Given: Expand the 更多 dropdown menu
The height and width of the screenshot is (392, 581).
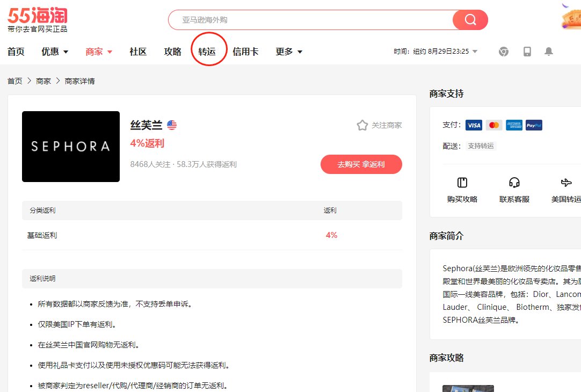Looking at the screenshot, I should tap(289, 52).
